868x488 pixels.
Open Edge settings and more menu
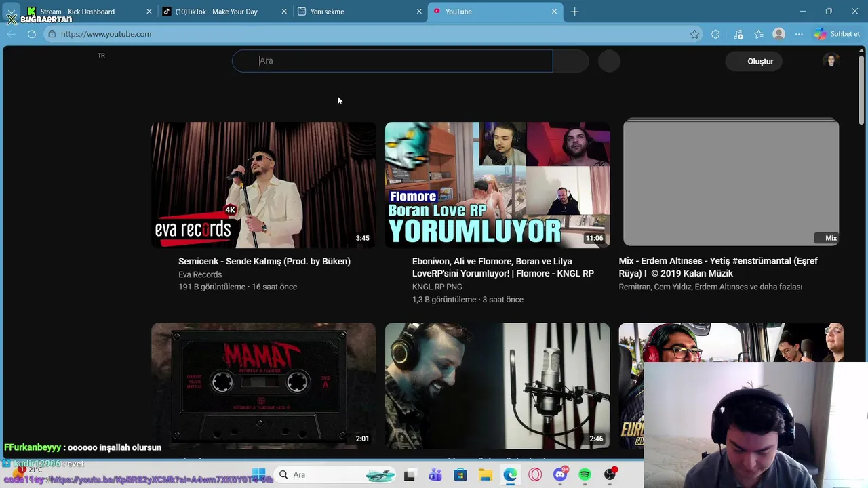click(799, 34)
